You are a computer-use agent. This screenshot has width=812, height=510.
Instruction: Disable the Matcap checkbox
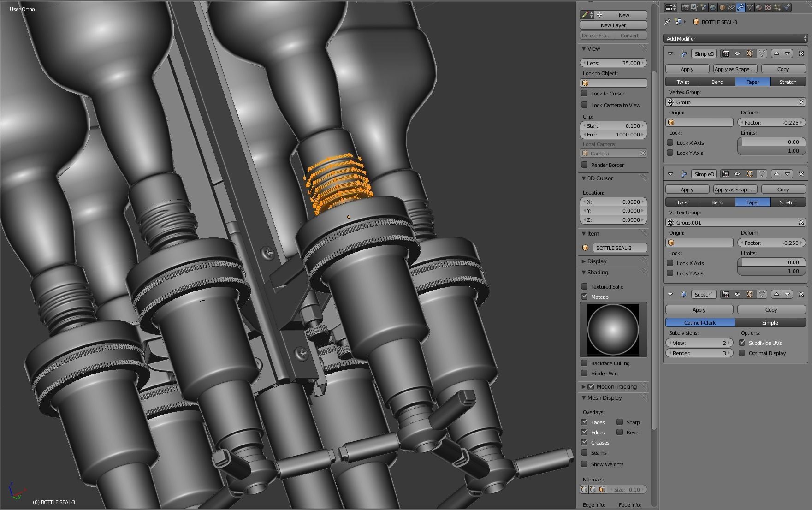(x=585, y=297)
